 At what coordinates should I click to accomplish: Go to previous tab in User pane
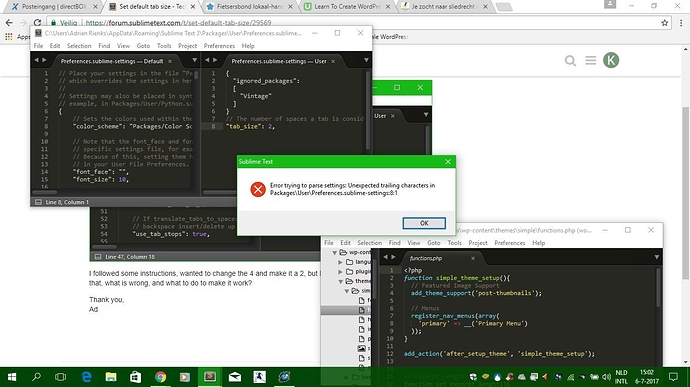207,60
